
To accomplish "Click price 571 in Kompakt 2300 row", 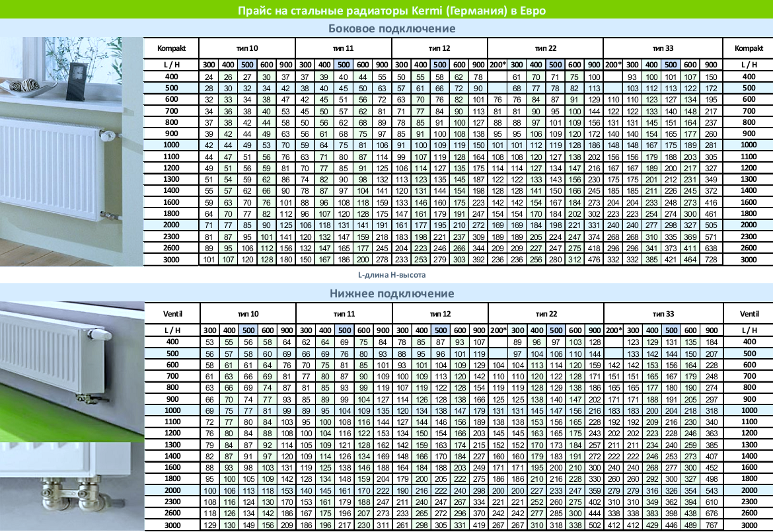I will point(711,237).
